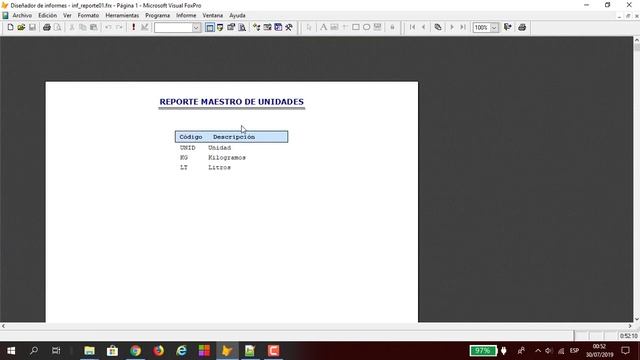The image size is (640, 360).
Task: Open the Informe menu
Action: 186,16
